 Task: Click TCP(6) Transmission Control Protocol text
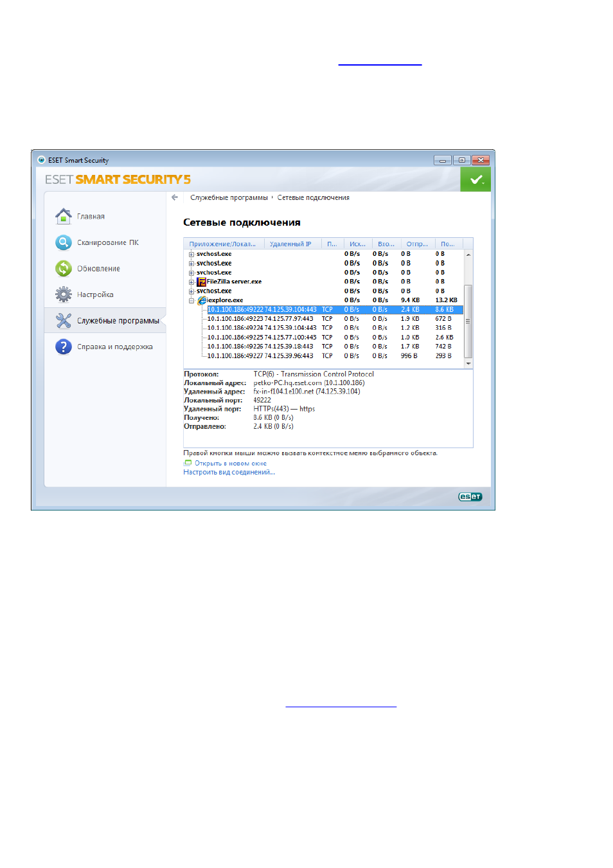314,374
